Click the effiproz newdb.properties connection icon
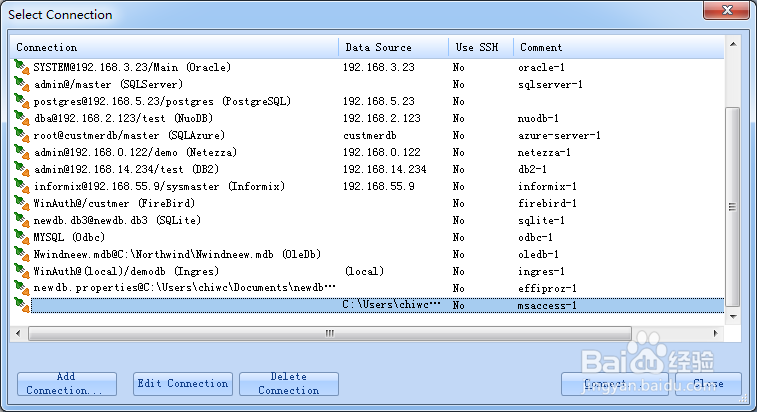This screenshot has height=412, width=757. [22, 287]
